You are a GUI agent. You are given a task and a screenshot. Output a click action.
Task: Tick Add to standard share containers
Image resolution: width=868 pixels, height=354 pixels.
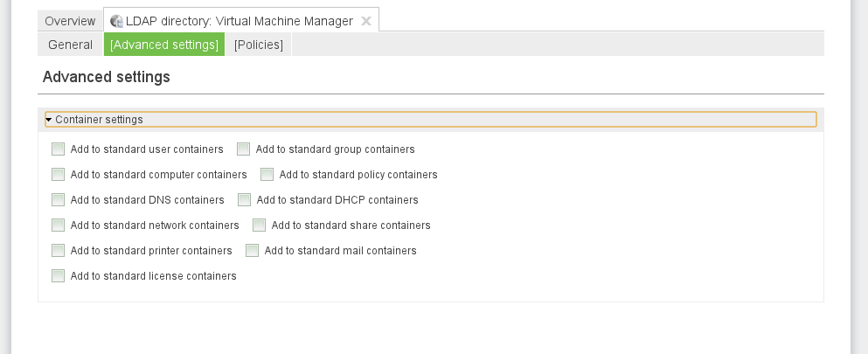click(260, 226)
